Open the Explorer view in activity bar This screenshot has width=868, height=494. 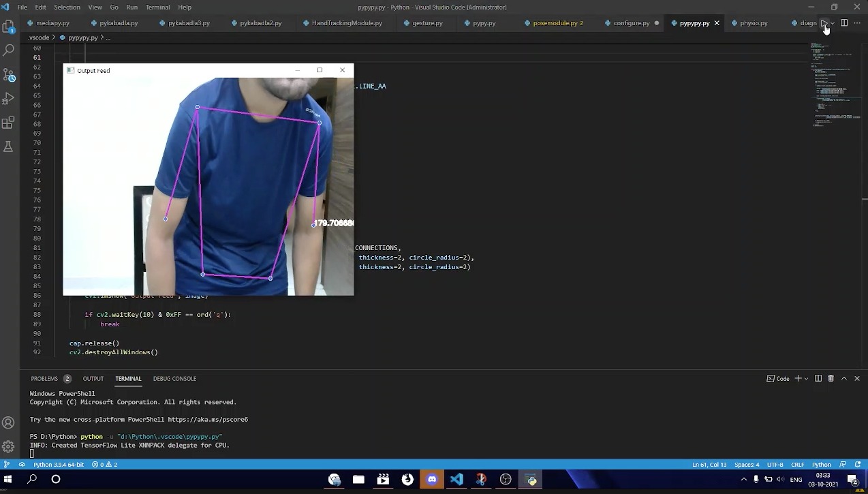9,27
